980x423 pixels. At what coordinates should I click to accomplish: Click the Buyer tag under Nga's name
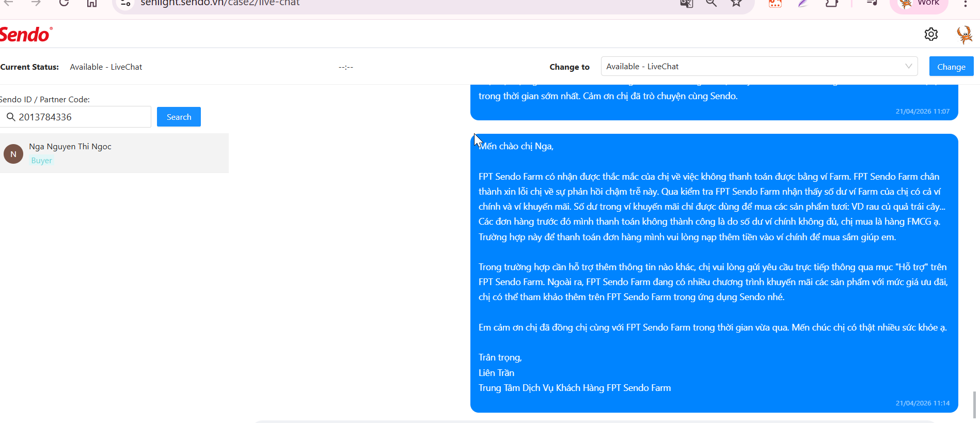(x=41, y=161)
